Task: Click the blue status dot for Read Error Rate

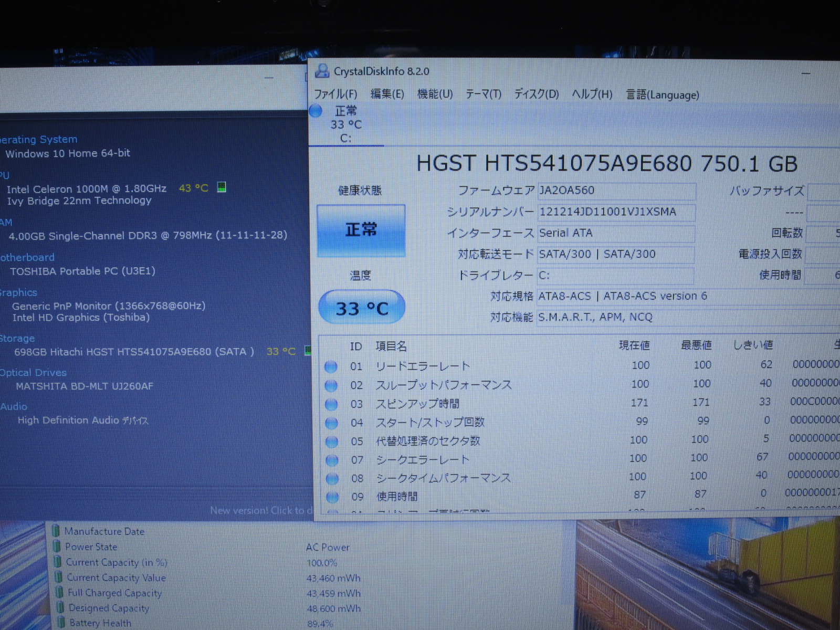Action: tap(331, 366)
